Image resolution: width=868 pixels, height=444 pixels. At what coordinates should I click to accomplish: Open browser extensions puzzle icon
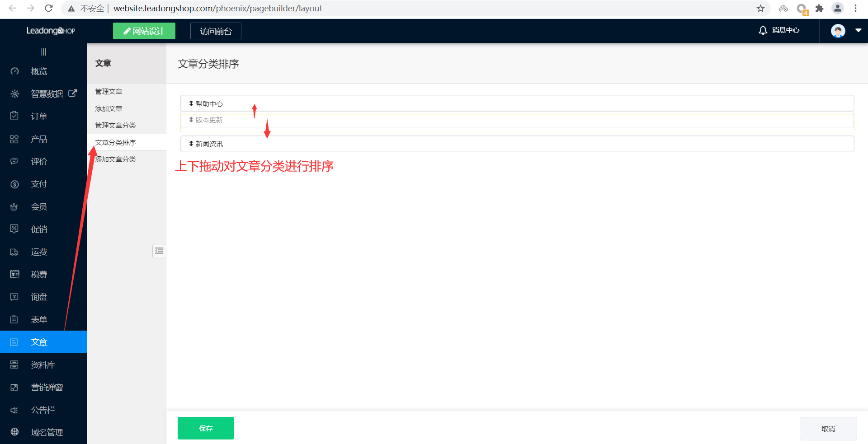tap(819, 8)
